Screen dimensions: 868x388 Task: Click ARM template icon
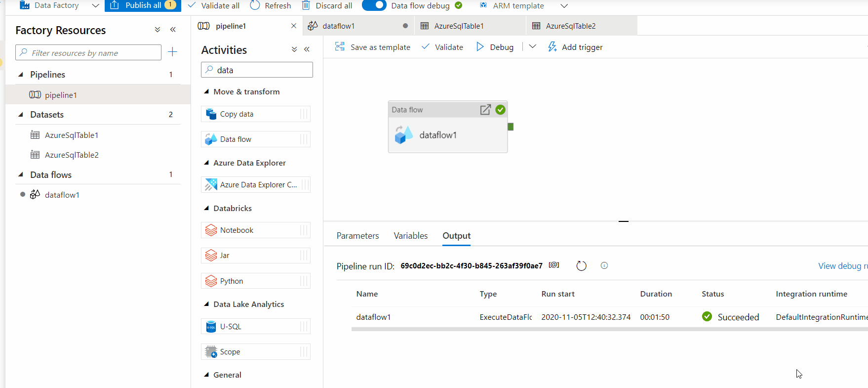483,5
